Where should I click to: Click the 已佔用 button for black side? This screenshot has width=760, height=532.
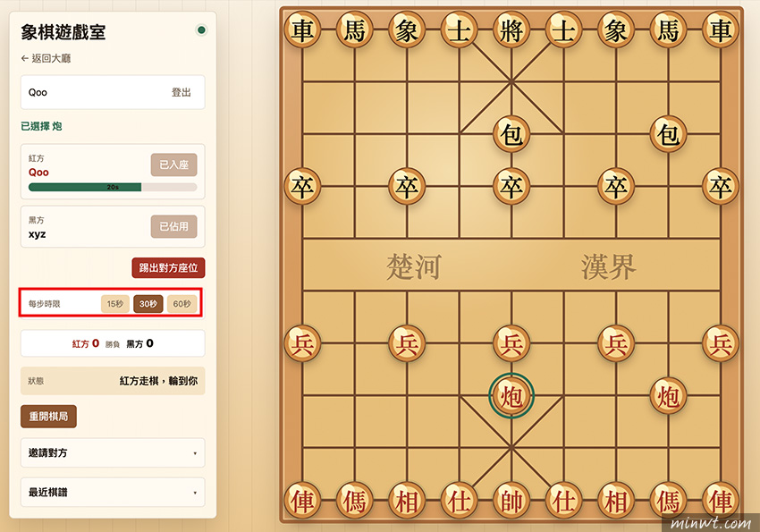[174, 226]
